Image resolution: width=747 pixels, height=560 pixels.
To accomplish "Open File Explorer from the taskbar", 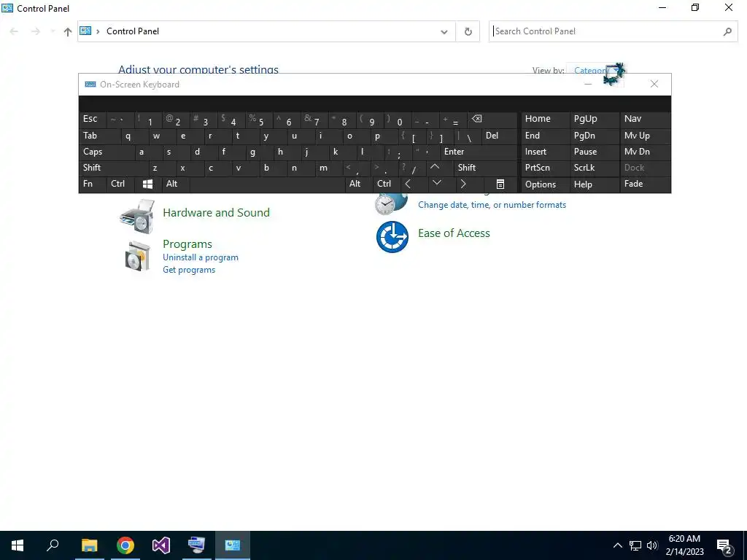I will (89, 545).
